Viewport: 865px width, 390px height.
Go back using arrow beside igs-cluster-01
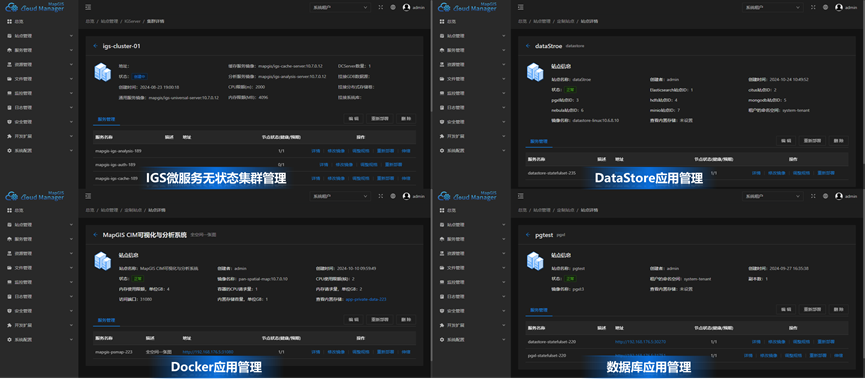95,46
